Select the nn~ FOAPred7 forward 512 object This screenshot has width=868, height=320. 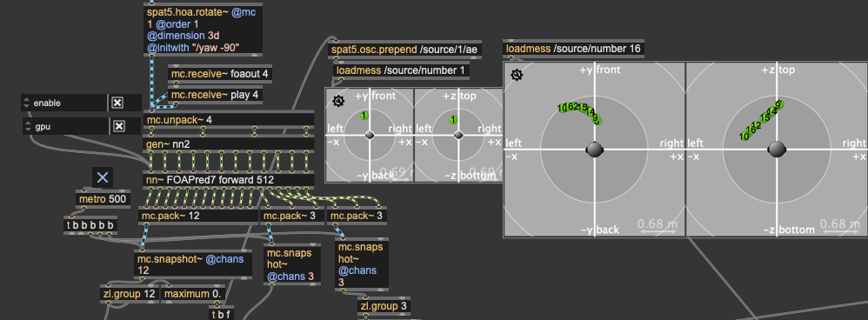(x=229, y=181)
